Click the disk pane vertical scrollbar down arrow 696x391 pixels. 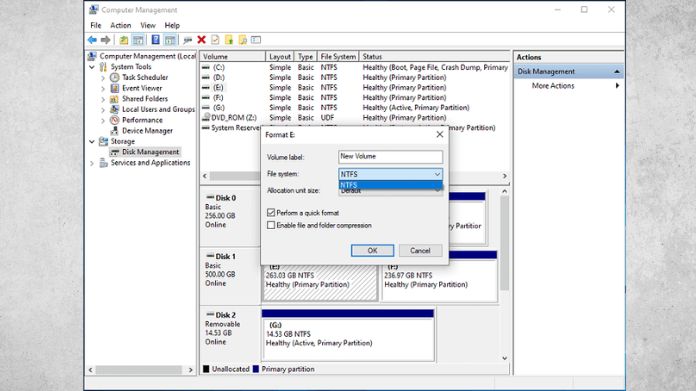pos(505,358)
